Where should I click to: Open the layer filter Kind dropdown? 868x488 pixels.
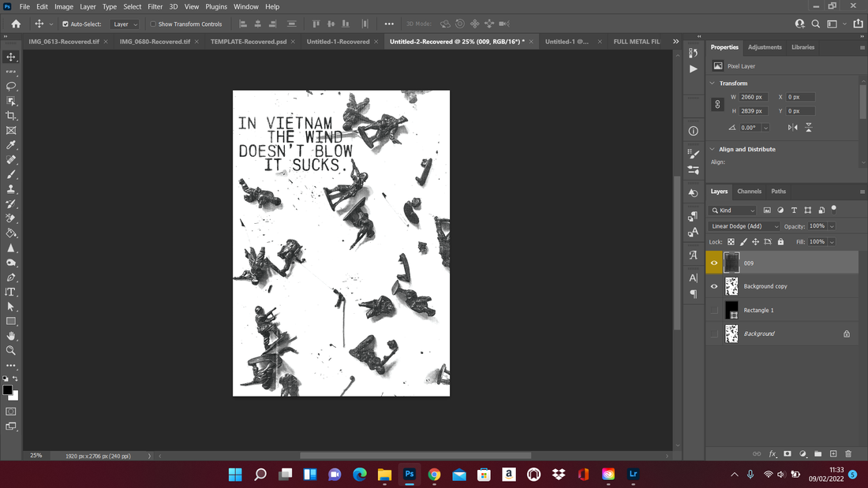point(733,210)
